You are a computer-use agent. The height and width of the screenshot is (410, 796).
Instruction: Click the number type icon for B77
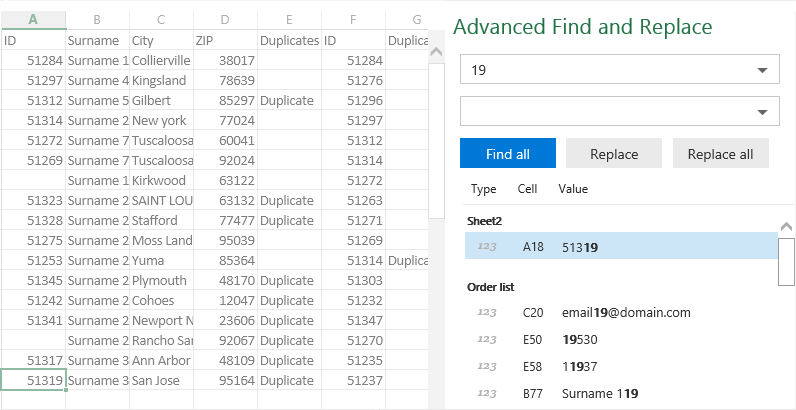click(487, 393)
